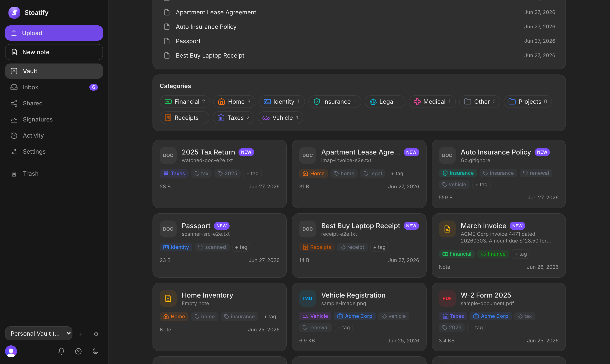Viewport: 610px width, 364px height.
Task: Filter by Vehicle category chip
Action: 280,118
